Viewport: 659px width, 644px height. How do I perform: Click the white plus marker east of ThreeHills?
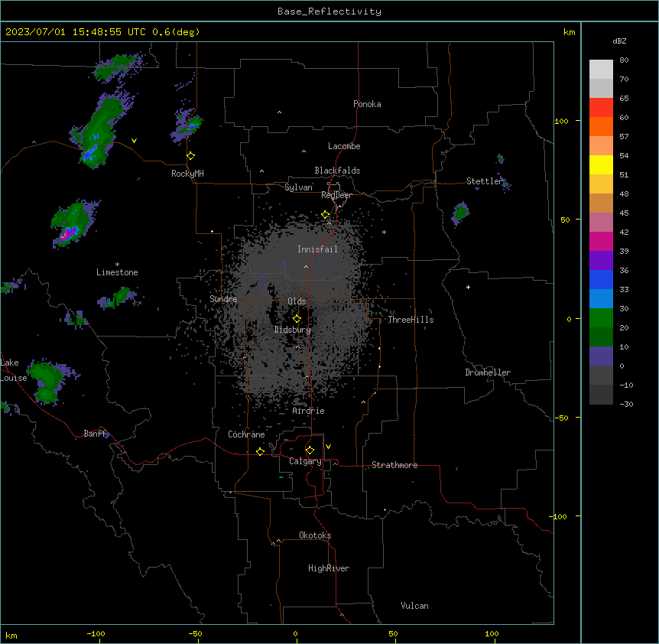tap(468, 287)
